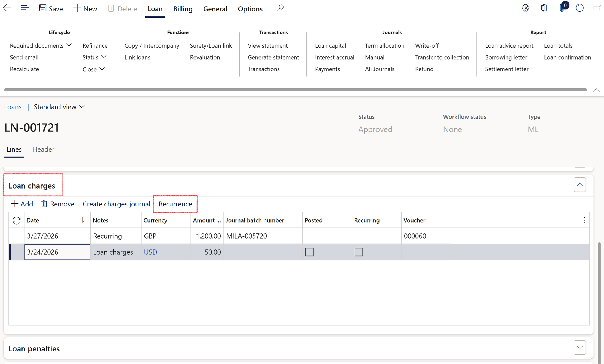Open the navigation hamburger menu icon
This screenshot has width=604, height=364.
click(24, 8)
